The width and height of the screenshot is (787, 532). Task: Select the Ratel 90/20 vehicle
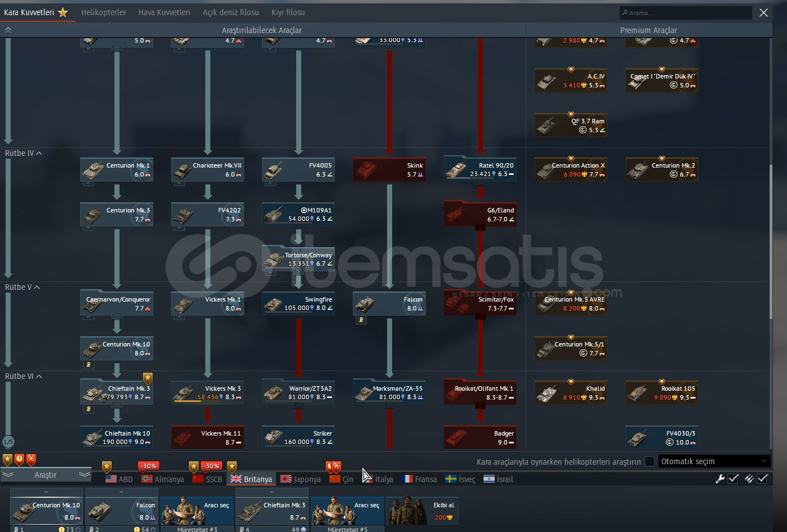(x=480, y=170)
